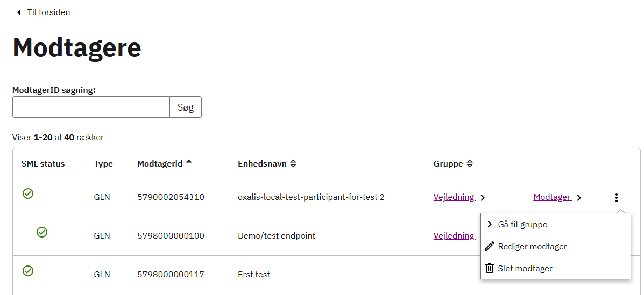Toggle sort on Gruppe column
644x295 pixels.
point(470,164)
